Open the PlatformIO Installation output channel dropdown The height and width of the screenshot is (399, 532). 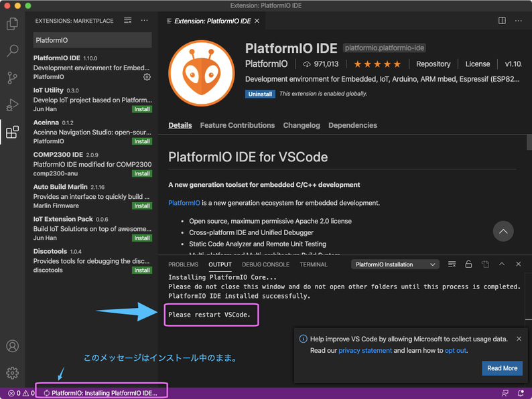(395, 264)
